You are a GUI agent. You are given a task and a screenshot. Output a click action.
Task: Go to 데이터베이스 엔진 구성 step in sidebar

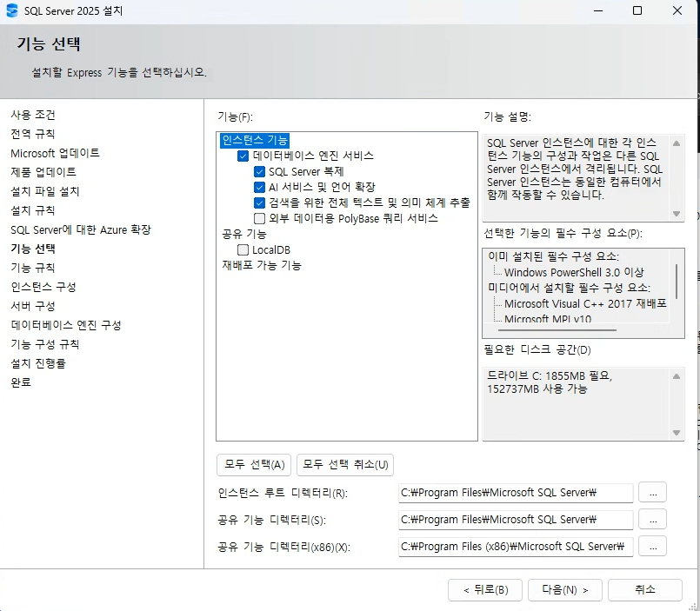tap(66, 325)
